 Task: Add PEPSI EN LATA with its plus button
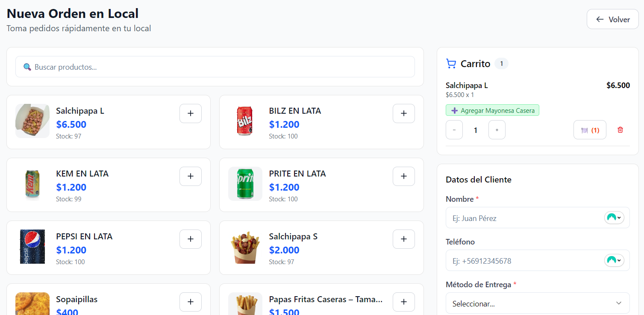(x=190, y=238)
